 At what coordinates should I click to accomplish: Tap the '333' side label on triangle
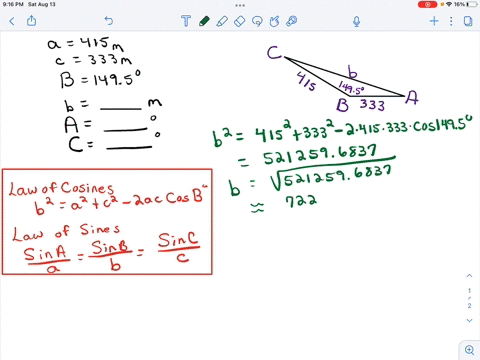[372, 105]
